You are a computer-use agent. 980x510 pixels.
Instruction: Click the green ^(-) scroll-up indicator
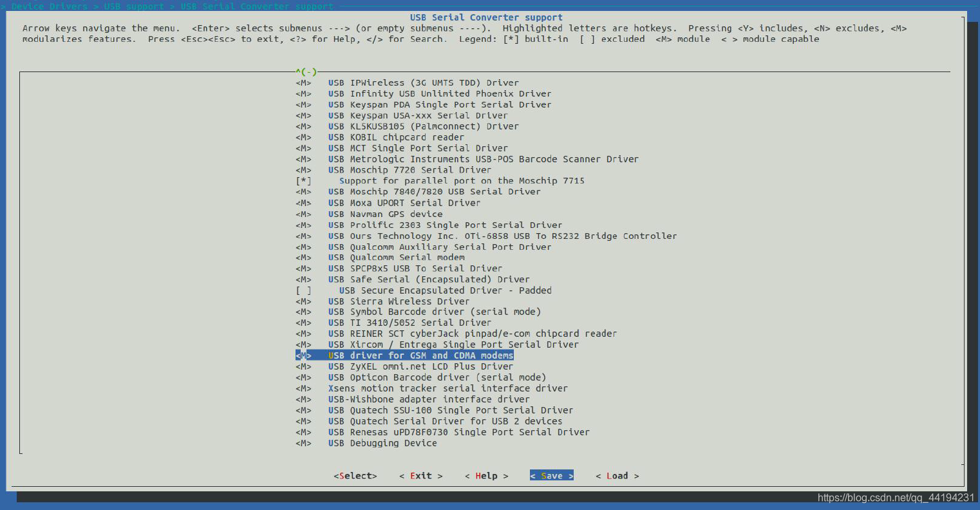[306, 72]
